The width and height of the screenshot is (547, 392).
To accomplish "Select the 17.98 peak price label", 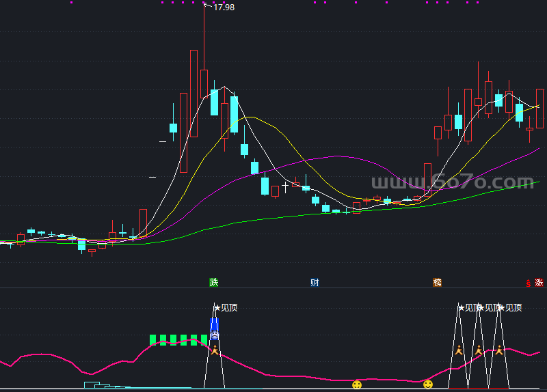I will click(x=224, y=8).
